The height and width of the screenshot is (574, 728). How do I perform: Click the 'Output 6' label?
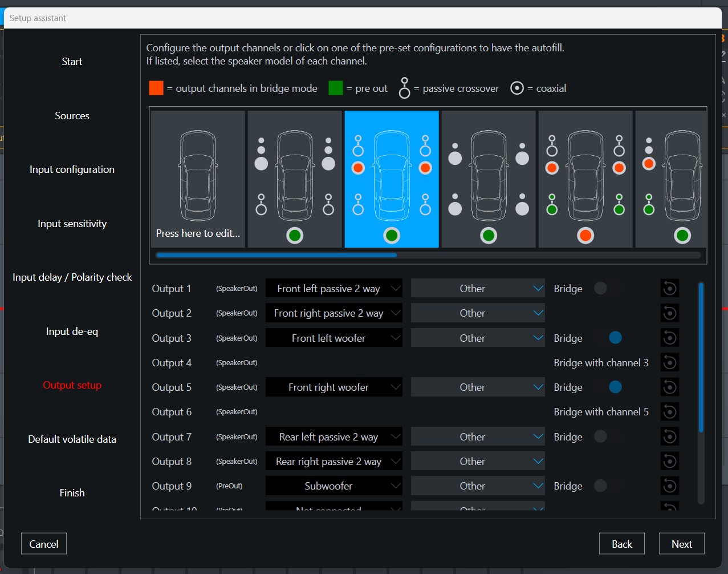tap(172, 412)
